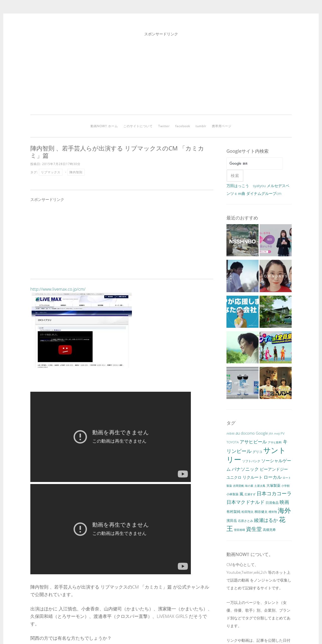Open the このサイトについて nav item
This screenshot has width=322, height=644.
[x=138, y=126]
